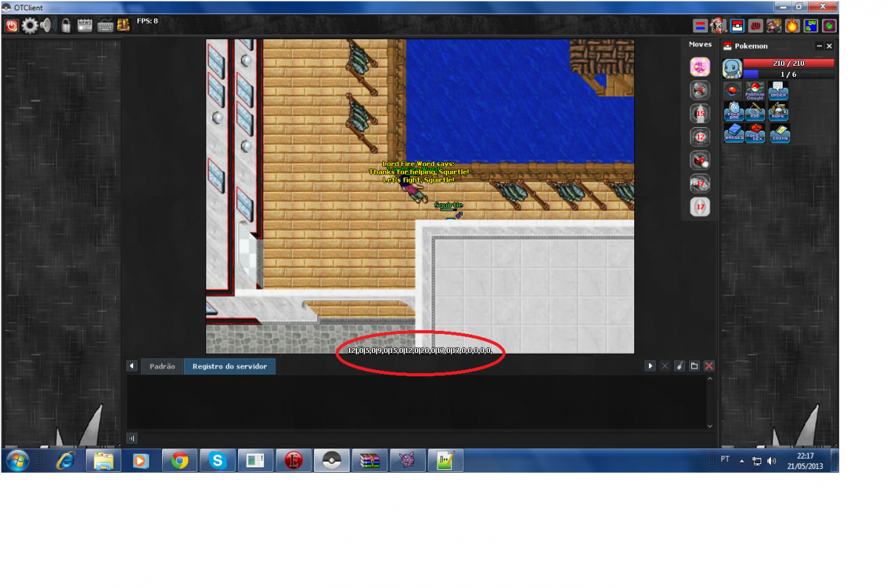Open the Poke Dex button

[755, 134]
